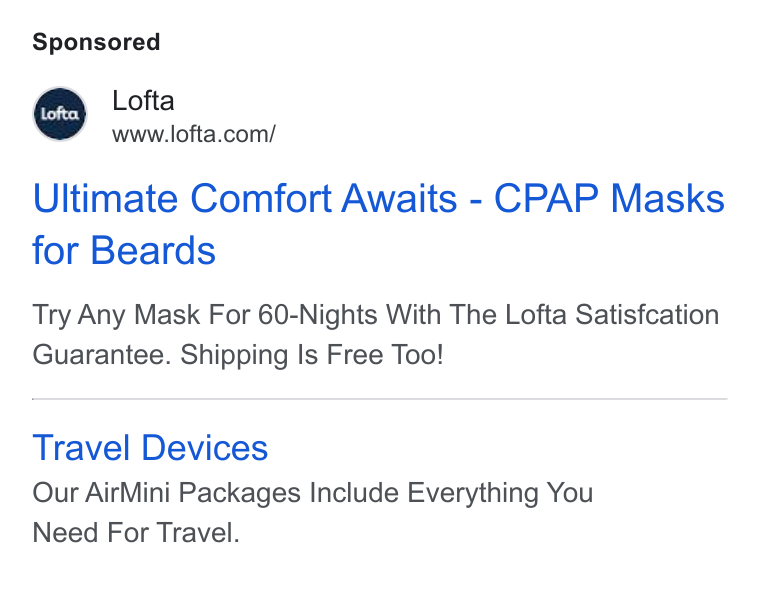This screenshot has height=600, width=760.
Task: Click the word "Ultimate" in the headline
Action: [x=105, y=198]
